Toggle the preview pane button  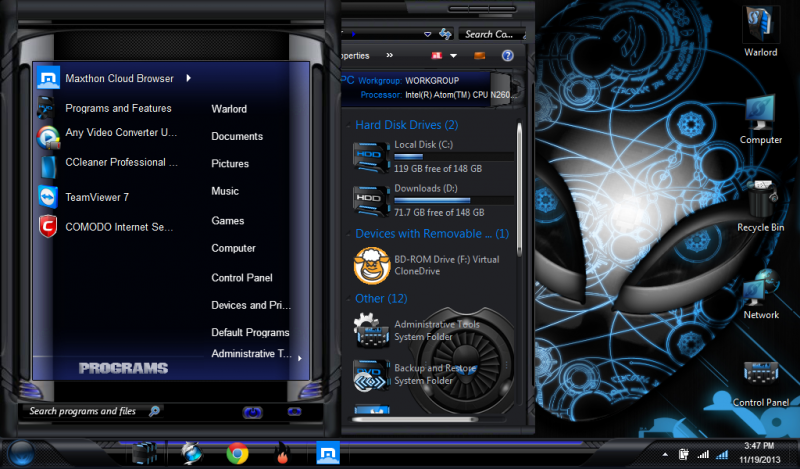[x=481, y=56]
